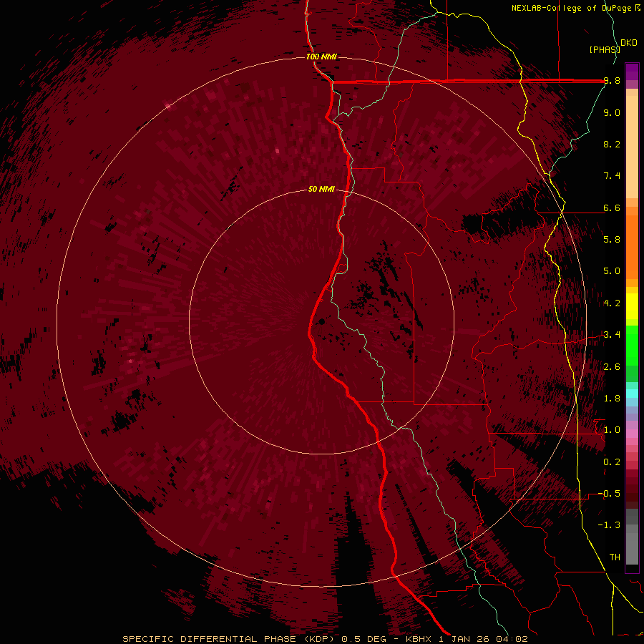
Task: Pick the pink segment of the color bar
Action: coord(632,434)
